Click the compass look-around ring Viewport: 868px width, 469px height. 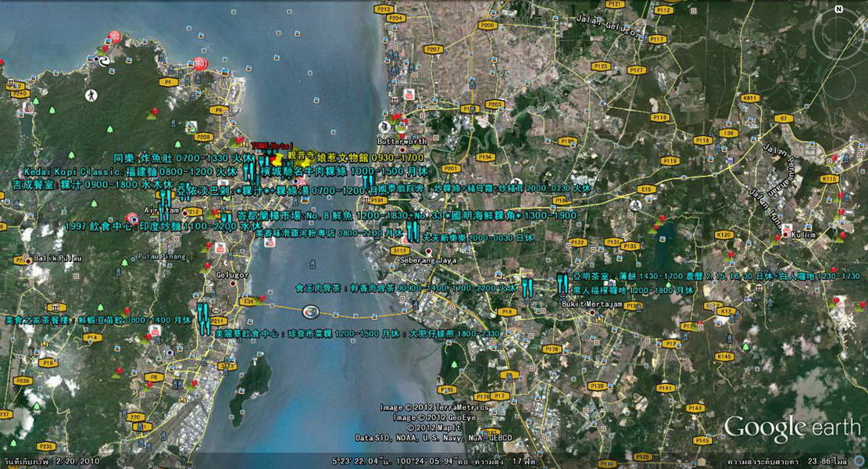click(838, 32)
